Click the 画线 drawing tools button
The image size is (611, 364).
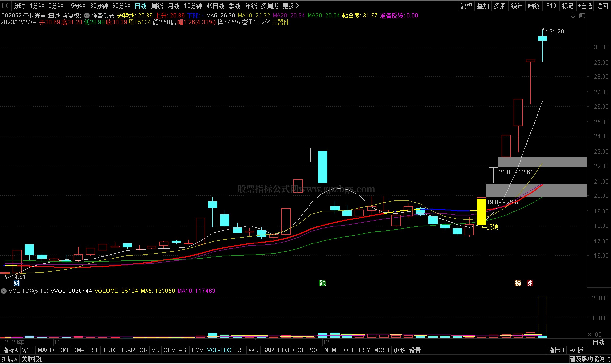[x=533, y=6]
